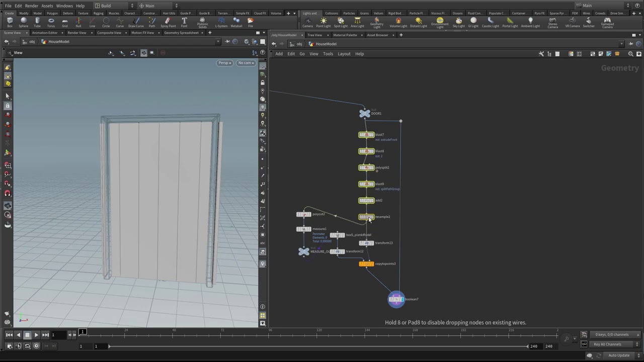644x362 pixels.
Task: Select the Tube shelf tool
Action: 37,22
